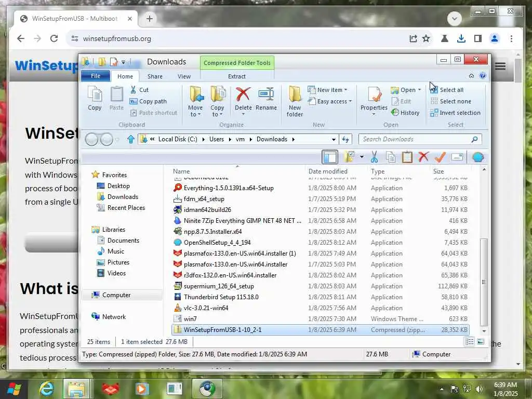This screenshot has height=399, width=532.
Task: Bookmark the page with browser star icon
Action: [426, 38]
